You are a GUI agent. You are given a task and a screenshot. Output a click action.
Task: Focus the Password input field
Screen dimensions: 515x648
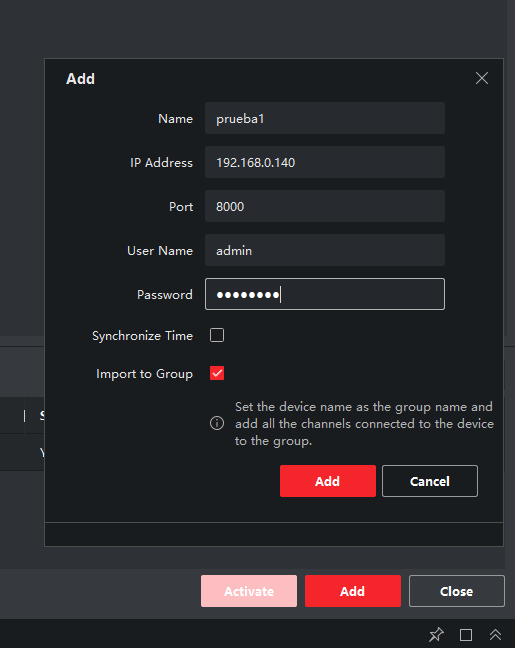pyautogui.click(x=325, y=294)
